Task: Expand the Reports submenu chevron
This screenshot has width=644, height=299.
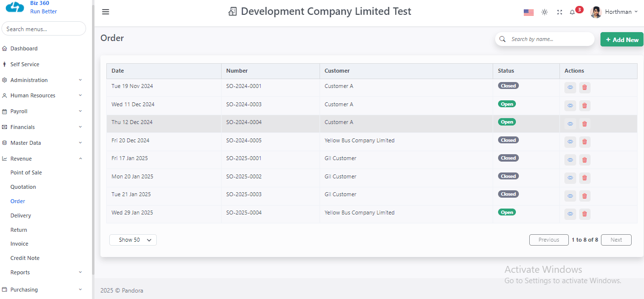Action: tap(81, 272)
